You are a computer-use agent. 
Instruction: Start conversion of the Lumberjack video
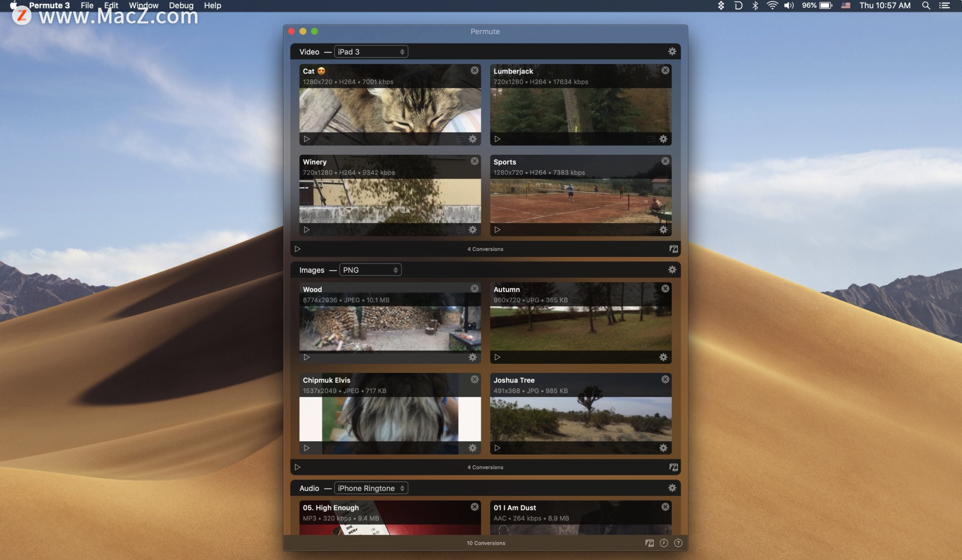tap(497, 139)
